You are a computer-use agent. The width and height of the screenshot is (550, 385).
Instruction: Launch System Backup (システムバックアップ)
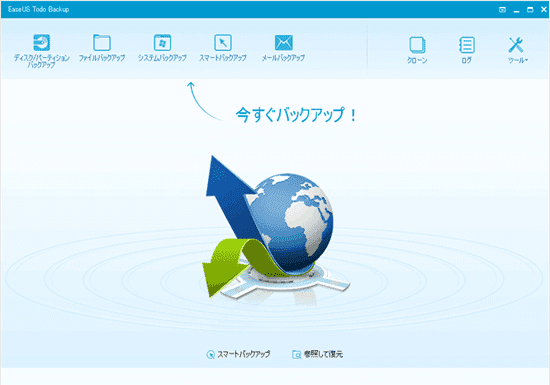tap(162, 48)
